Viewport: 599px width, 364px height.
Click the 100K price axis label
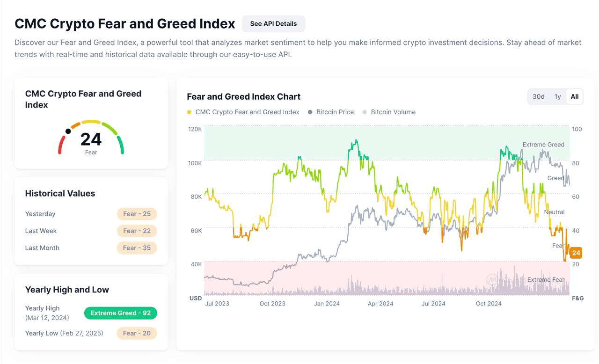195,163
